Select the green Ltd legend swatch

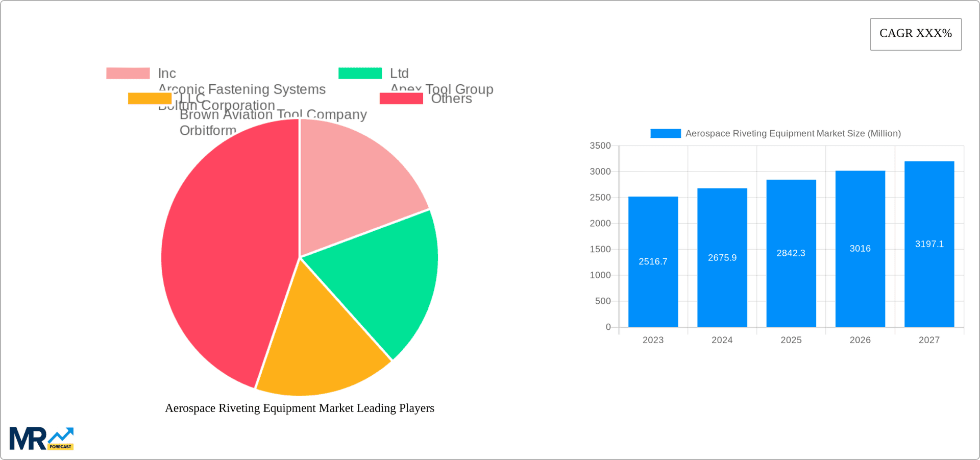359,73
